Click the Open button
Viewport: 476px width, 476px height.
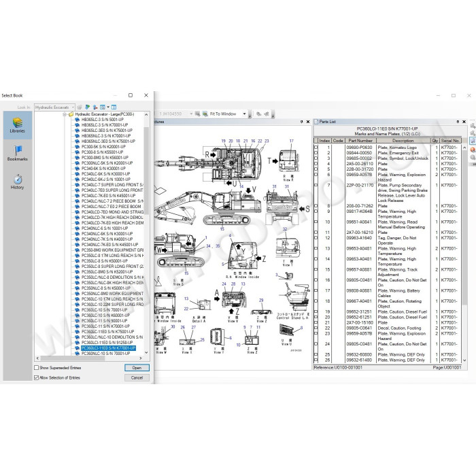tap(137, 368)
